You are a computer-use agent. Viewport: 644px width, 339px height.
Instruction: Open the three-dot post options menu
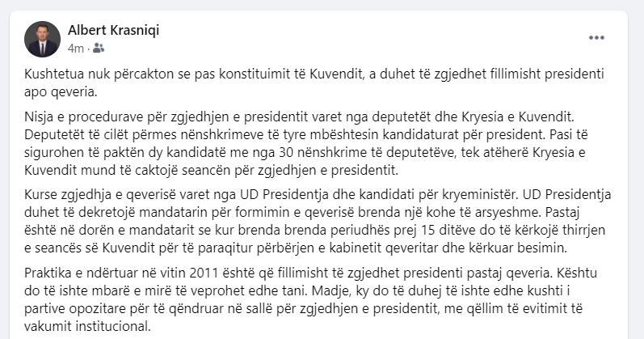click(x=596, y=37)
